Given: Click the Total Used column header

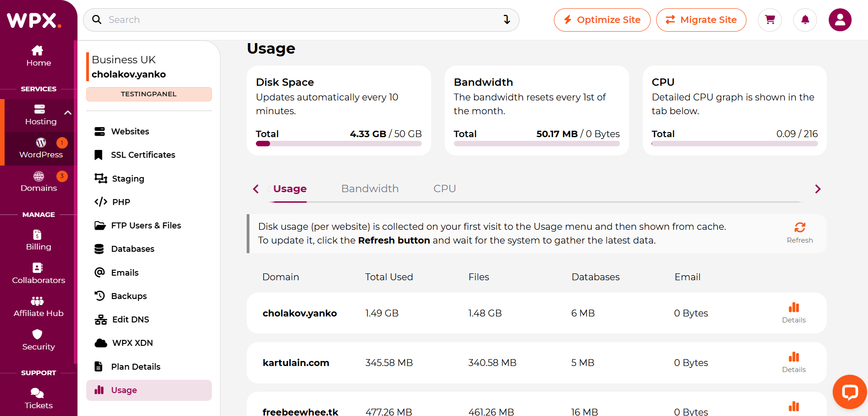Looking at the screenshot, I should (x=389, y=277).
